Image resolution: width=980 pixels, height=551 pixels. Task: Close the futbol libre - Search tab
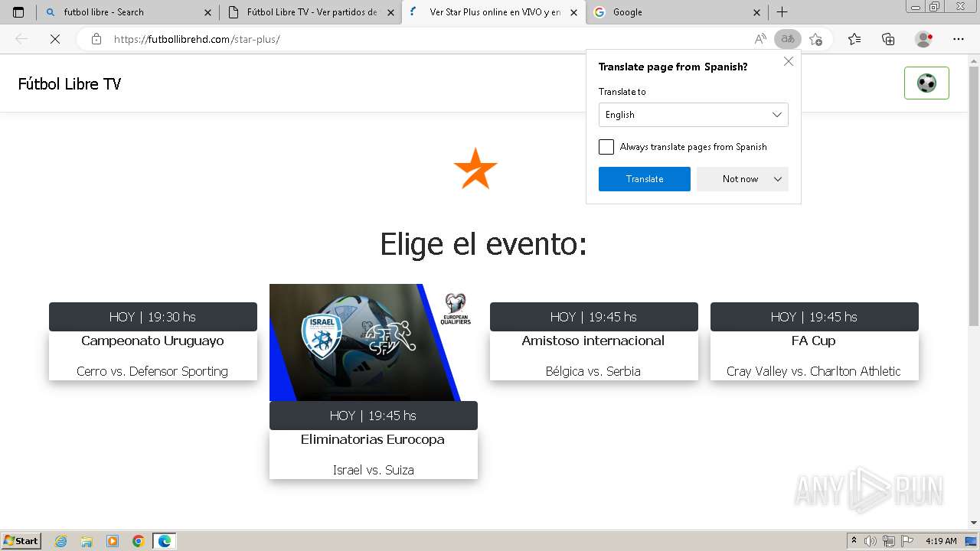pos(207,12)
